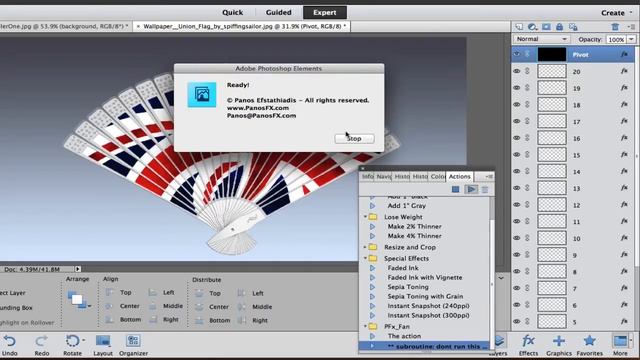Add a fill or adjustment layer
This screenshot has width=640, height=360.
(532, 27)
